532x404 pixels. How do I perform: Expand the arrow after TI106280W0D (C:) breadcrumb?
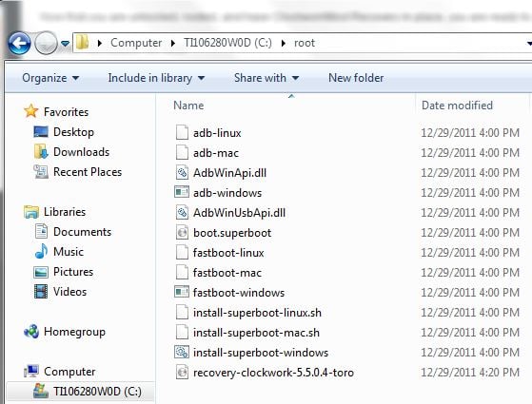[x=283, y=44]
